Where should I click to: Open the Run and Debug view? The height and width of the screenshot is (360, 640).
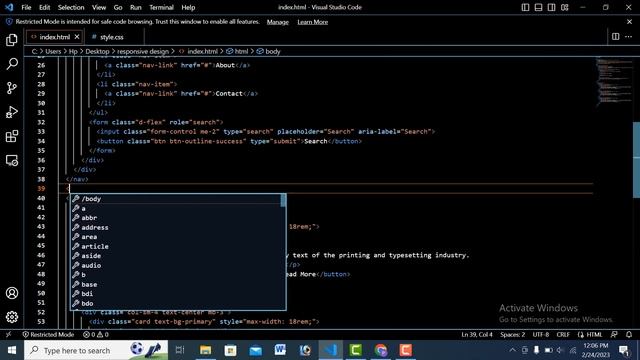coord(12,112)
